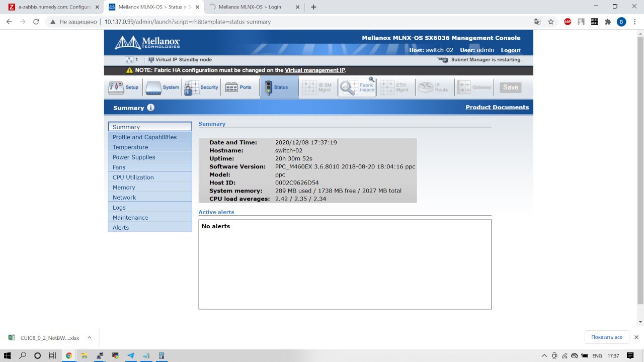Click the No alerts message
Viewport: 644px width, 362px height.
(x=216, y=226)
